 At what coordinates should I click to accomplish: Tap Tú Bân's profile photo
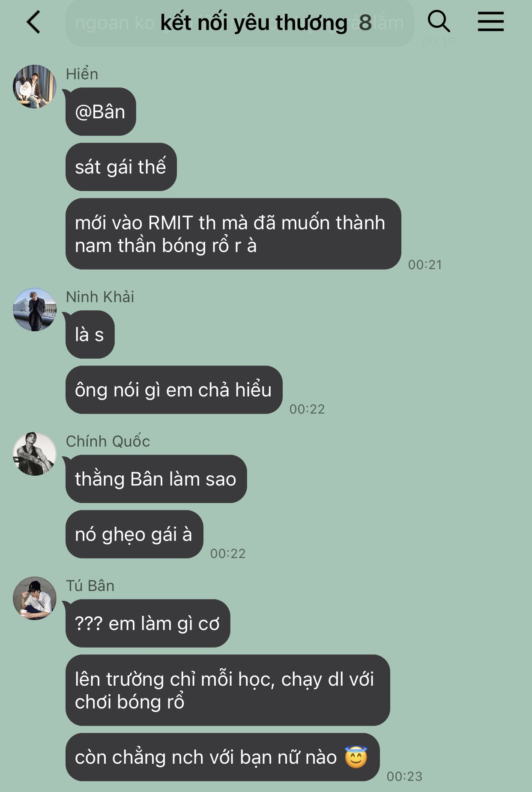point(35,598)
